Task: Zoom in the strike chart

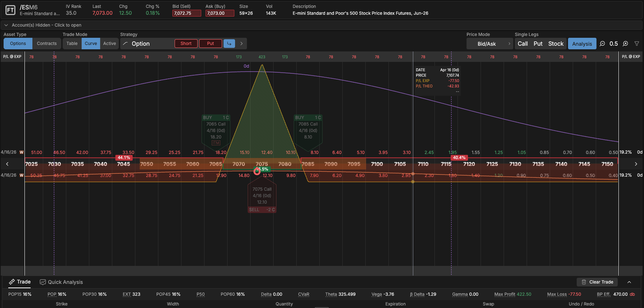Action: click(626, 44)
